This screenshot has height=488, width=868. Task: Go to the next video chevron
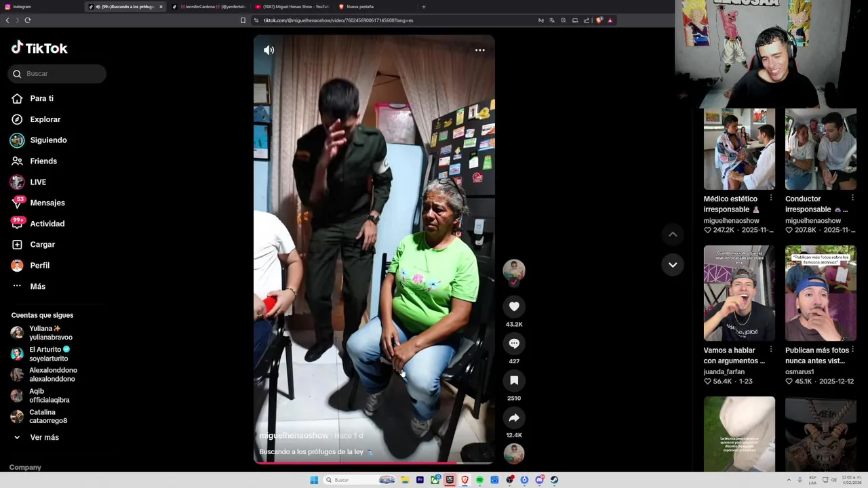pyautogui.click(x=673, y=265)
